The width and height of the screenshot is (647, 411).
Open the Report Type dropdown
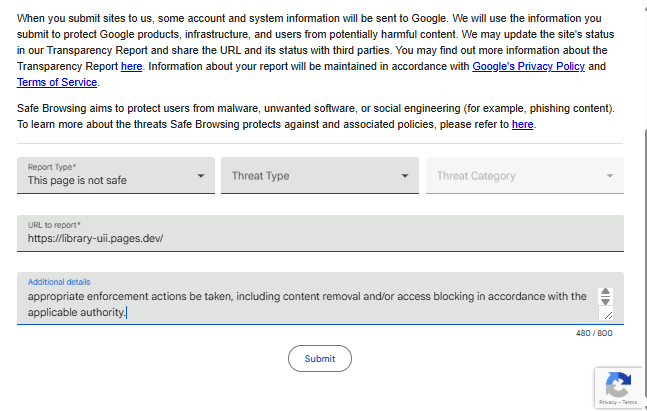pos(116,175)
